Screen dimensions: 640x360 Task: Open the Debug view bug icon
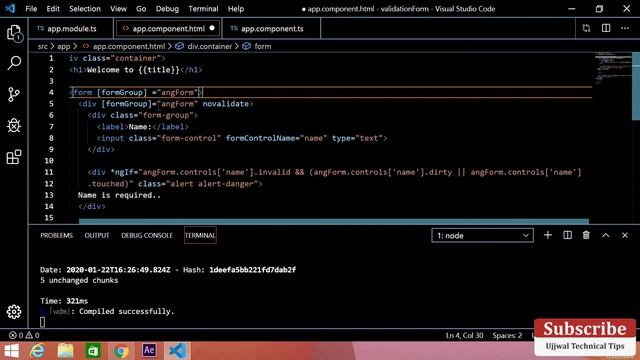click(14, 126)
